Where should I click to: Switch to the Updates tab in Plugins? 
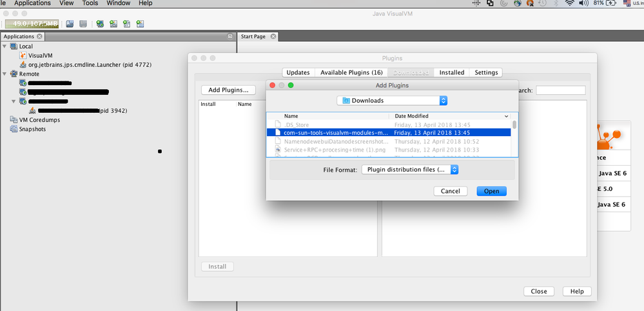pos(298,73)
